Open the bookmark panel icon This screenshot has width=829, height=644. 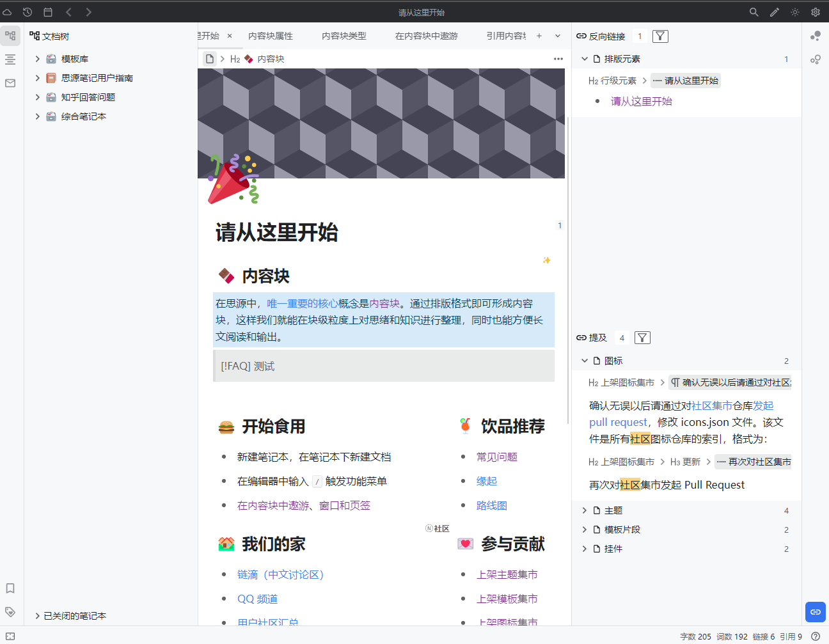coord(10,588)
